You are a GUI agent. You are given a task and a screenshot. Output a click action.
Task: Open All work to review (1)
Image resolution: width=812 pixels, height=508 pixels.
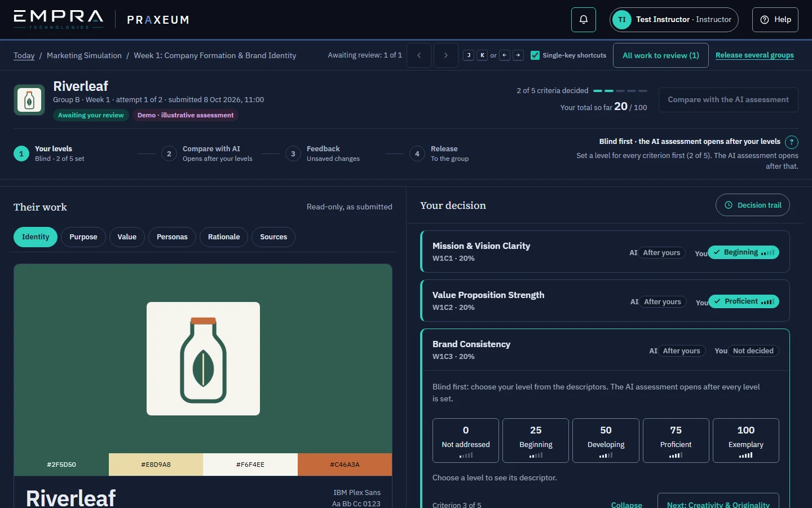[661, 55]
